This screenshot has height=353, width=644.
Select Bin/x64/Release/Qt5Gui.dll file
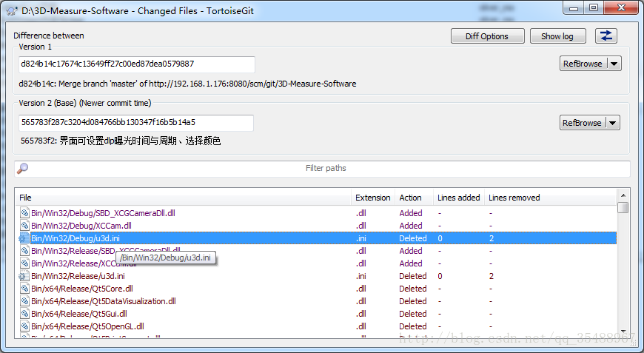79,314
